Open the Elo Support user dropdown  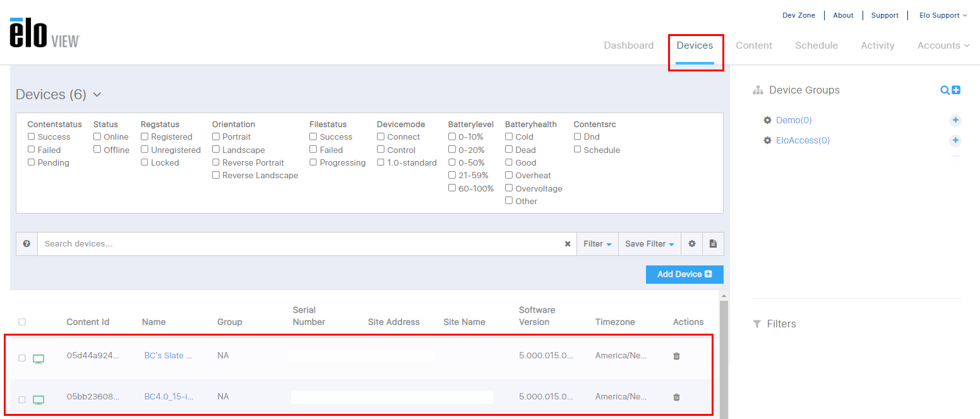(943, 15)
